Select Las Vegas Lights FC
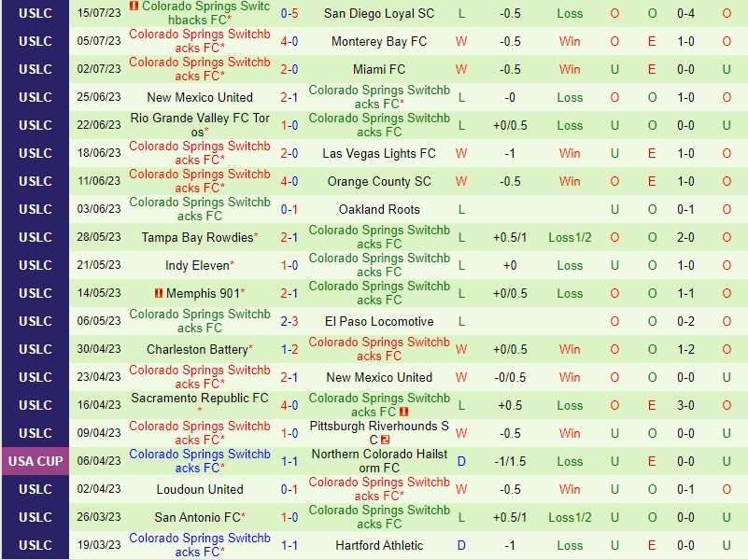The image size is (748, 560). click(379, 153)
